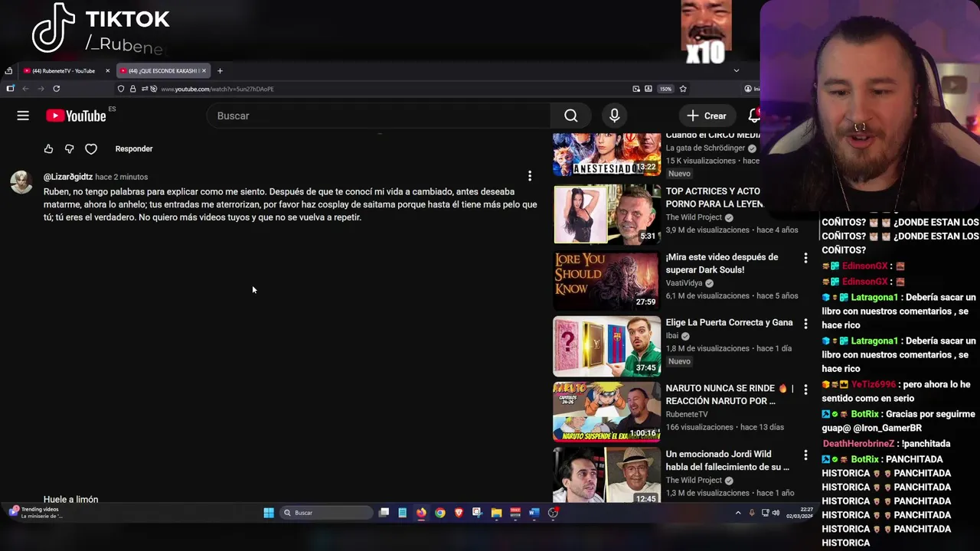This screenshot has height=551, width=980.
Task: Show hidden system tray icons
Action: tap(738, 513)
